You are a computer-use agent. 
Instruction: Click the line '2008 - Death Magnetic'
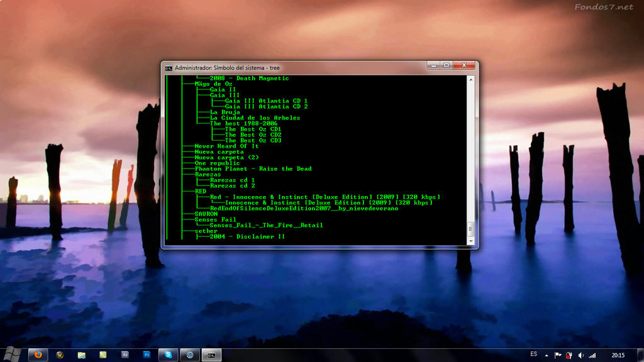pyautogui.click(x=249, y=79)
